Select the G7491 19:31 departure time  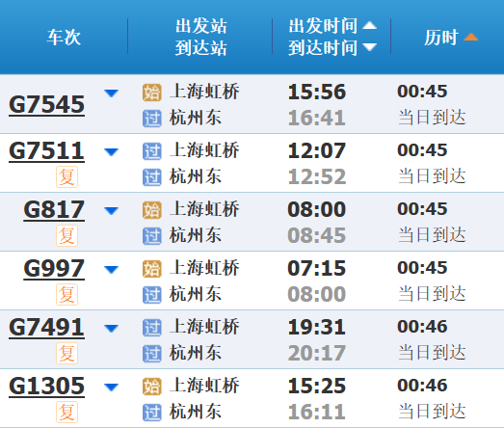(317, 327)
